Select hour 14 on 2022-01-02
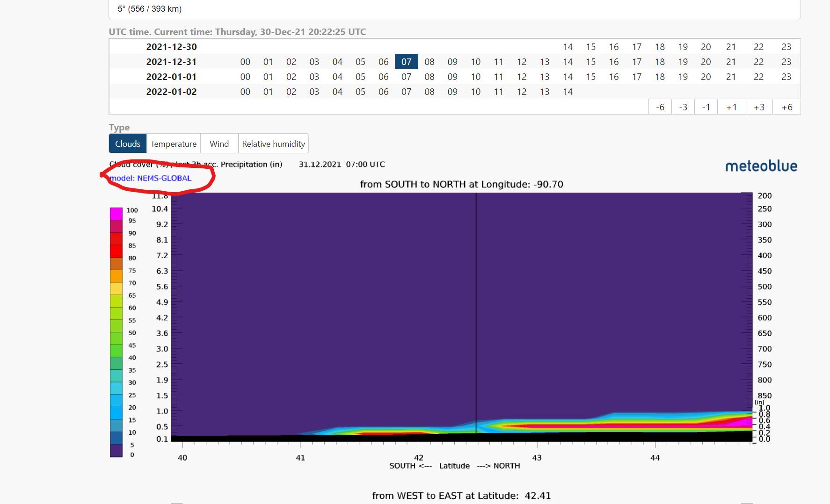Image resolution: width=830 pixels, height=504 pixels. click(568, 92)
